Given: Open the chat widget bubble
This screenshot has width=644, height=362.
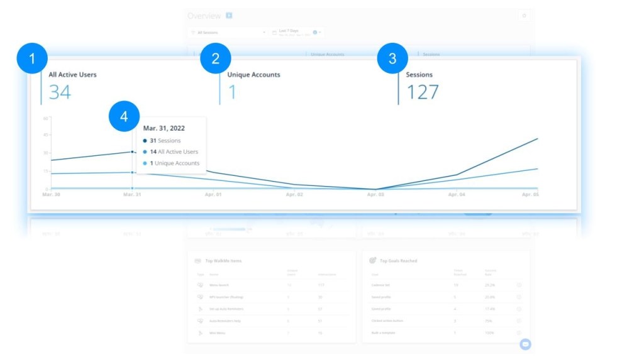Looking at the screenshot, I should click(x=525, y=344).
